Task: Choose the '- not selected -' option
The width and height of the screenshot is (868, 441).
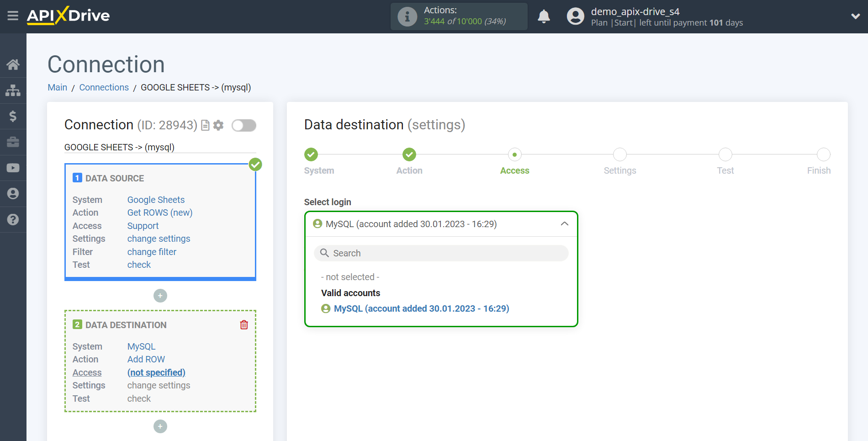Action: coord(350,277)
